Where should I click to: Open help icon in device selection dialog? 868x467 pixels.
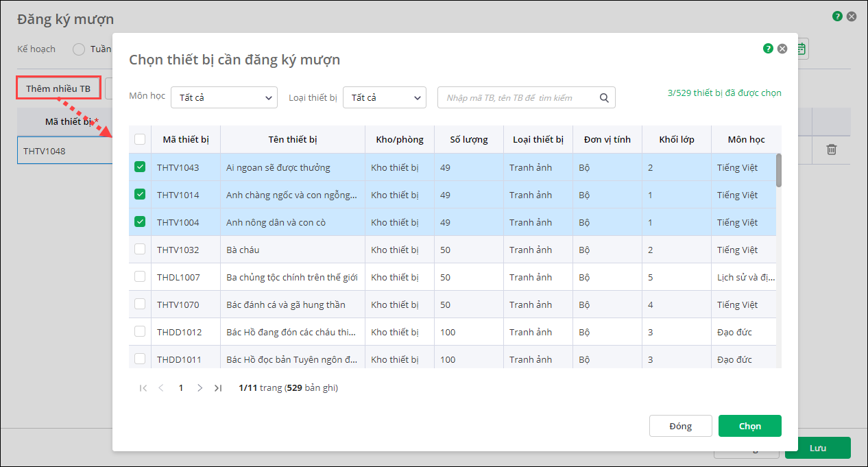pos(768,49)
